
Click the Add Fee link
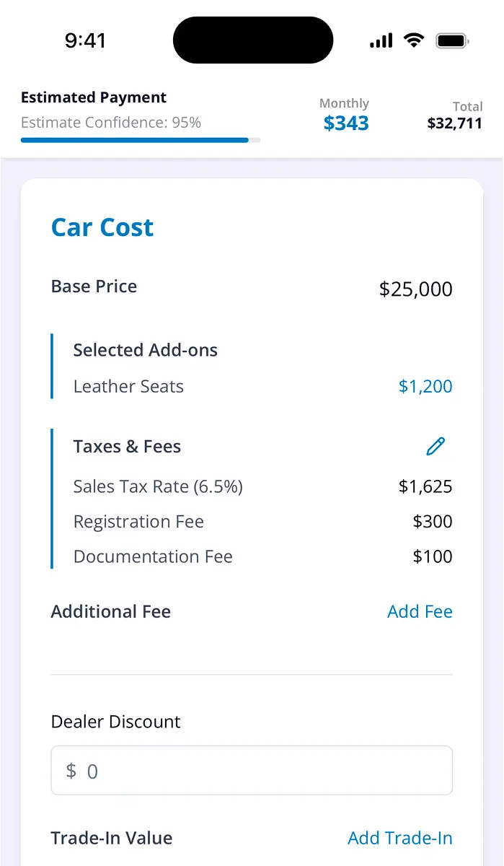(x=420, y=611)
